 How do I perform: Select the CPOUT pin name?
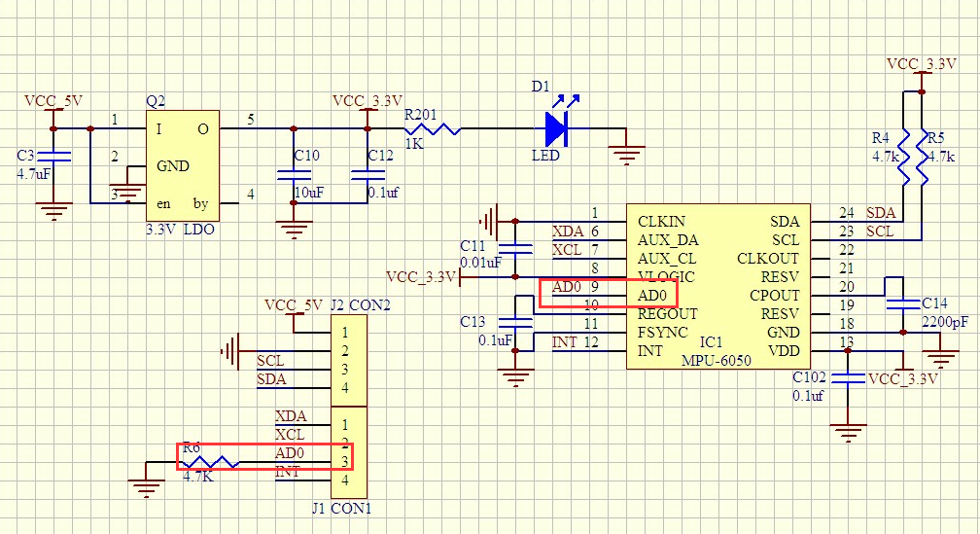[775, 295]
